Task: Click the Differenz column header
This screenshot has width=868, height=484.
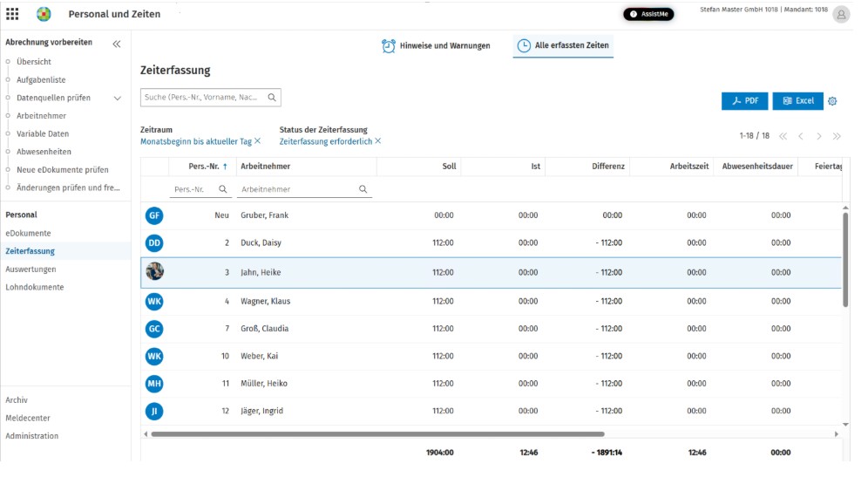Action: point(607,167)
